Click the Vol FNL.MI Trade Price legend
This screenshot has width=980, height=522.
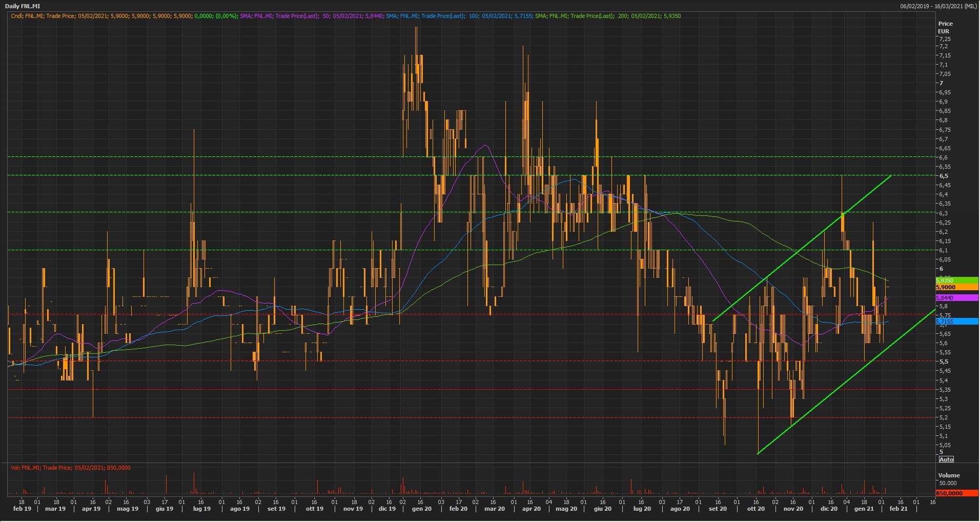coord(71,468)
